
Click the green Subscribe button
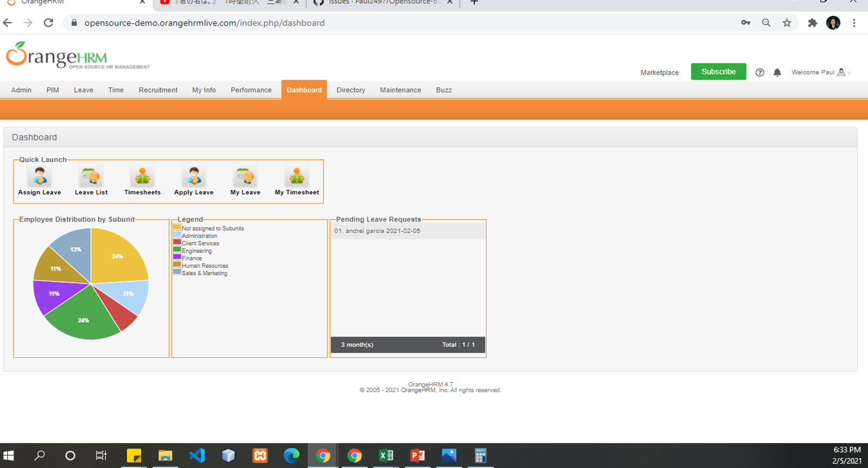(718, 72)
